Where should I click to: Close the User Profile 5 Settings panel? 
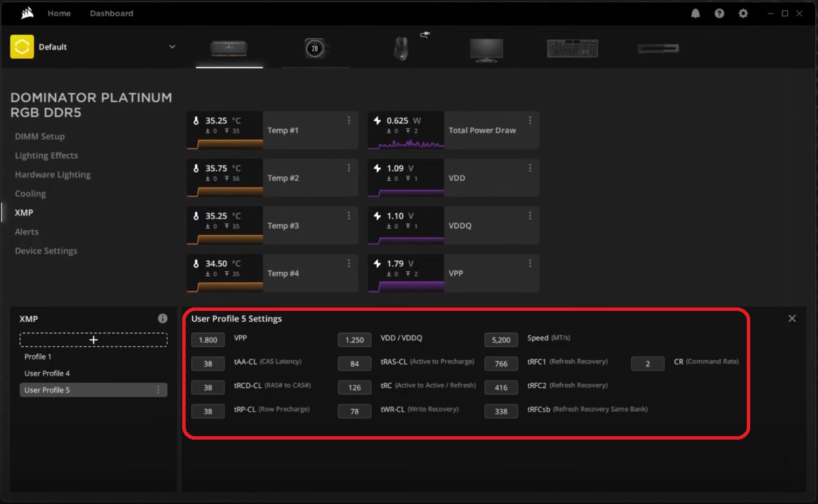tap(791, 318)
